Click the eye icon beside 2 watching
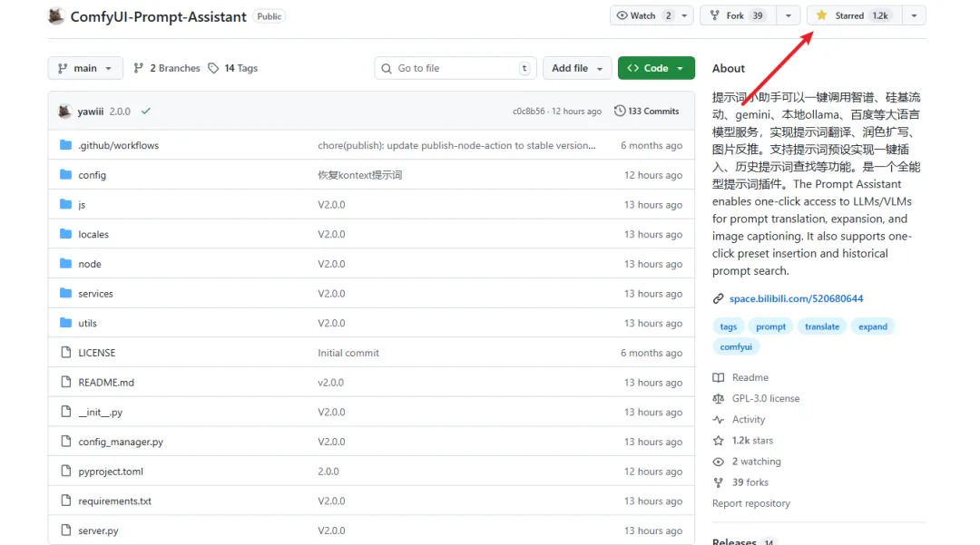 coord(718,462)
